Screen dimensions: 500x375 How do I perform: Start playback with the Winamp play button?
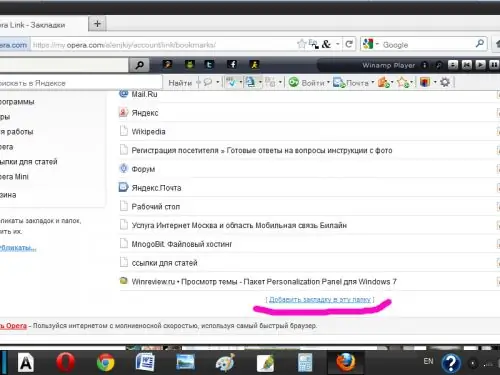pos(480,65)
